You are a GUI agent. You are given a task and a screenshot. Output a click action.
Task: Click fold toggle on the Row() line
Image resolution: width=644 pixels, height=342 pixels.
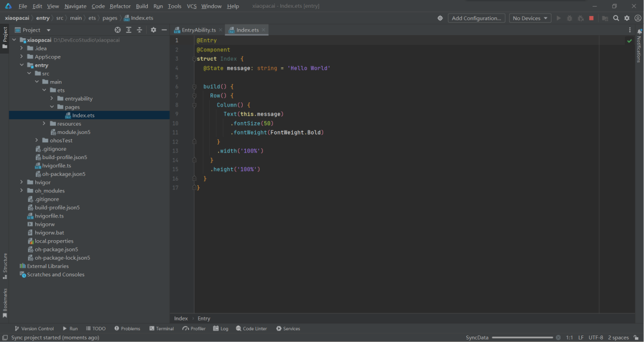pyautogui.click(x=194, y=96)
